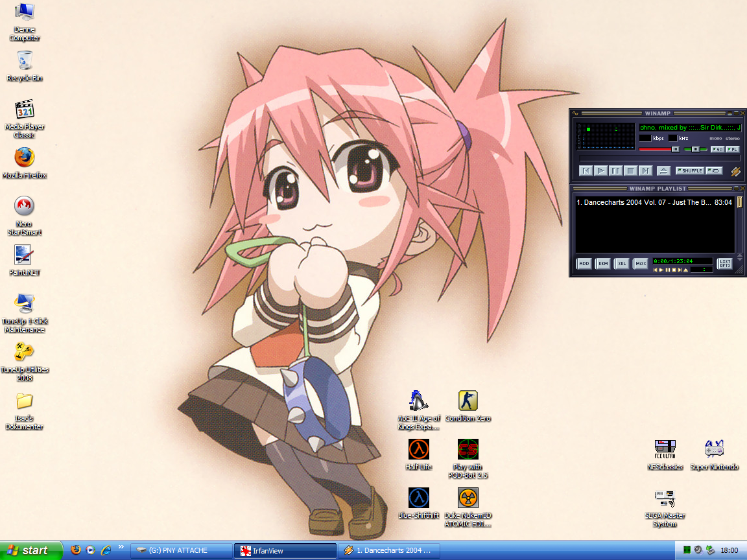Image resolution: width=747 pixels, height=560 pixels.
Task: Open the Recycle Bin icon
Action: pos(24,67)
